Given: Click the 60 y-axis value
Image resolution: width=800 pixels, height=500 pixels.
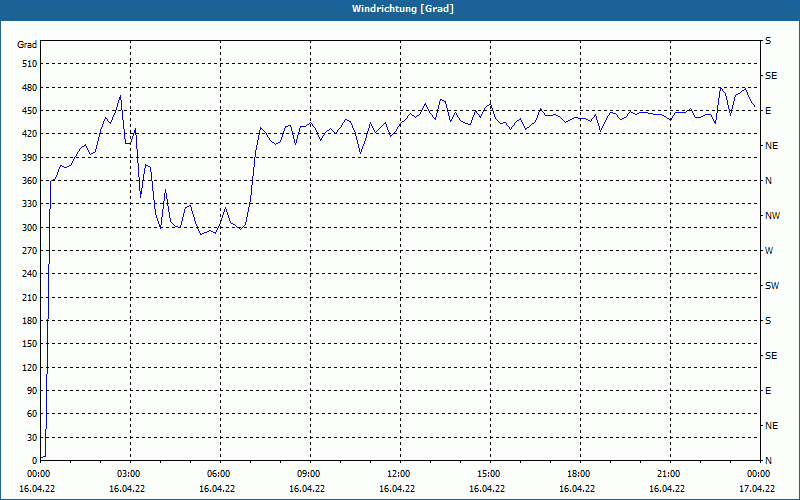Looking at the screenshot, I should 32,414.
